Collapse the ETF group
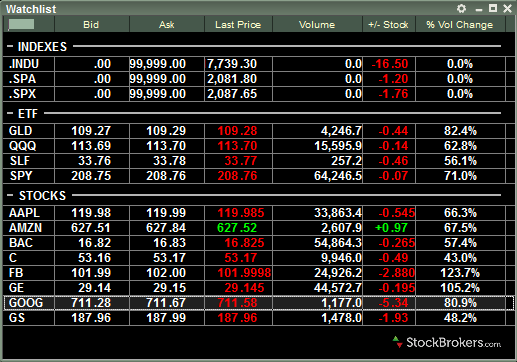This screenshot has width=517, height=362. coord(10,113)
